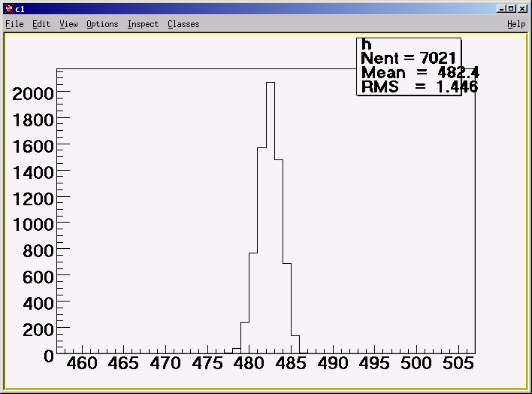Click the ROOT icon in the title bar
The width and height of the screenshot is (532, 394).
point(9,9)
